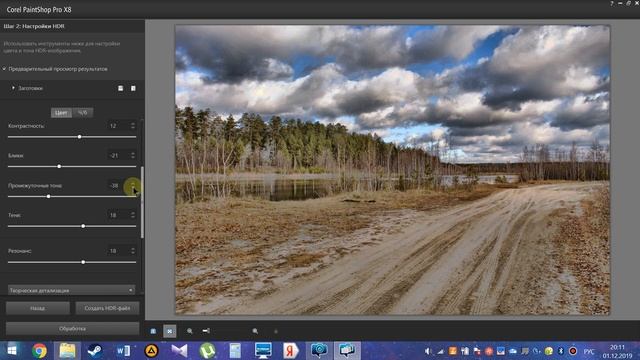Click the Midtones slider handle
This screenshot has height=360, width=640.
coord(49,196)
